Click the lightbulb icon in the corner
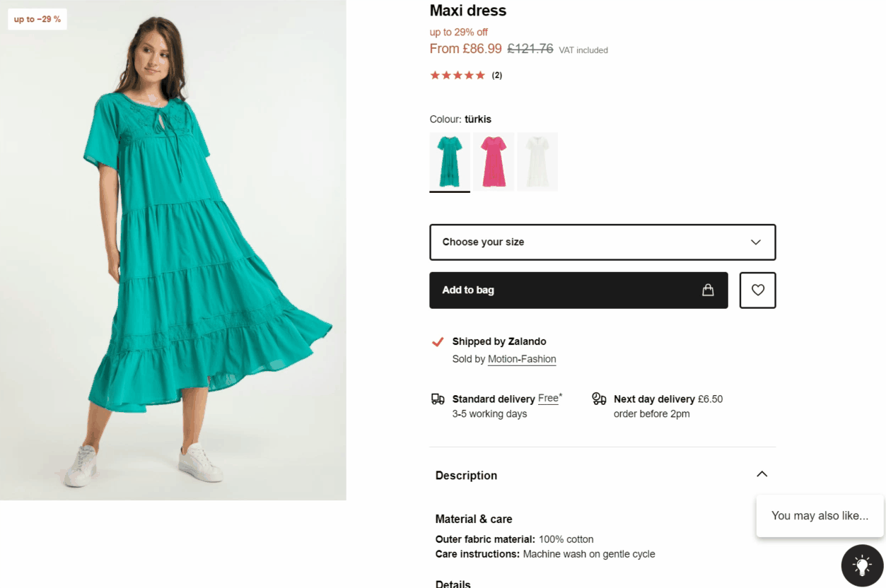Viewport: 886px width, 588px height. (x=861, y=565)
